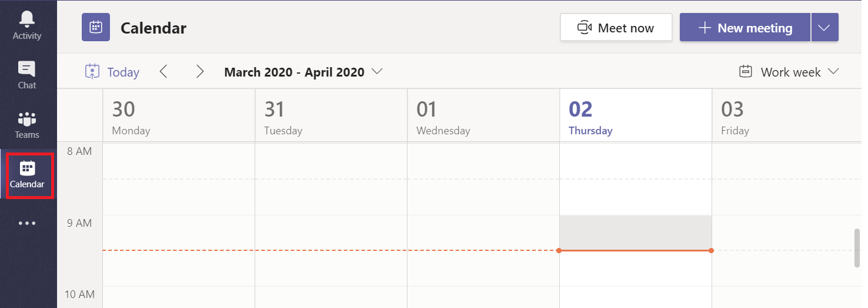Open more apps ellipsis menu
The image size is (868, 308).
[27, 223]
